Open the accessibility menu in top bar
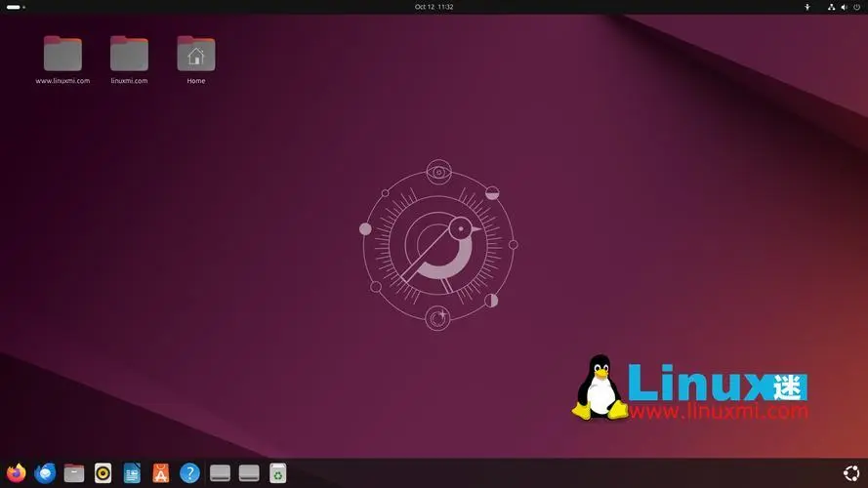The height and width of the screenshot is (488, 868). pyautogui.click(x=807, y=7)
